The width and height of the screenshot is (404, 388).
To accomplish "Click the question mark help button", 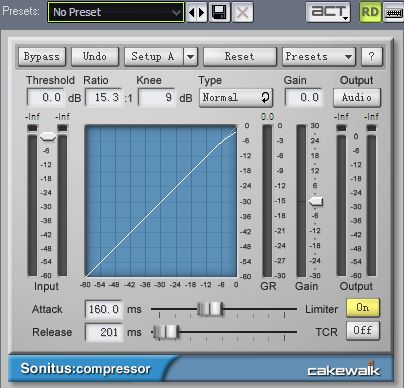I will click(372, 56).
